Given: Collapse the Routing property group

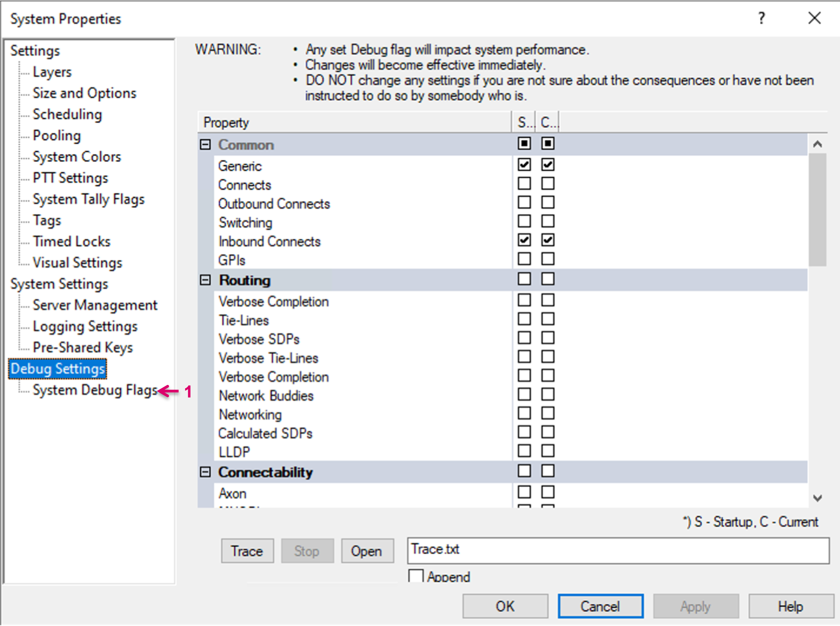Looking at the screenshot, I should 205,280.
